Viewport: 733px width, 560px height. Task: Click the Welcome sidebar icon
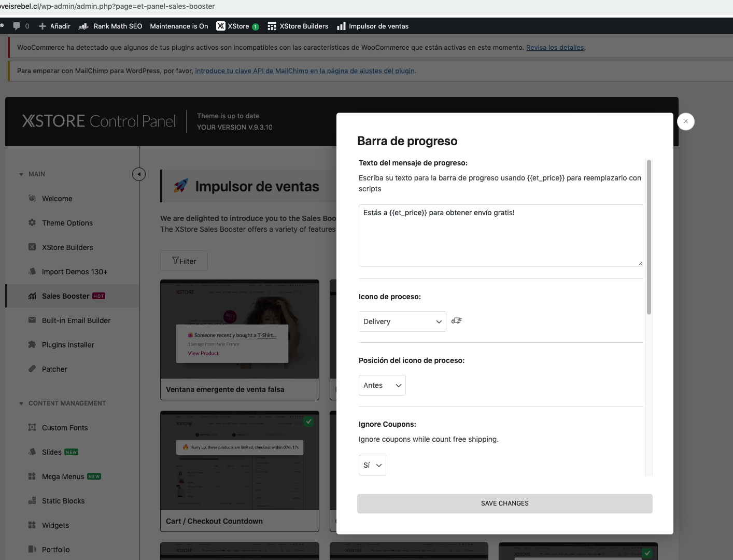[x=32, y=198]
